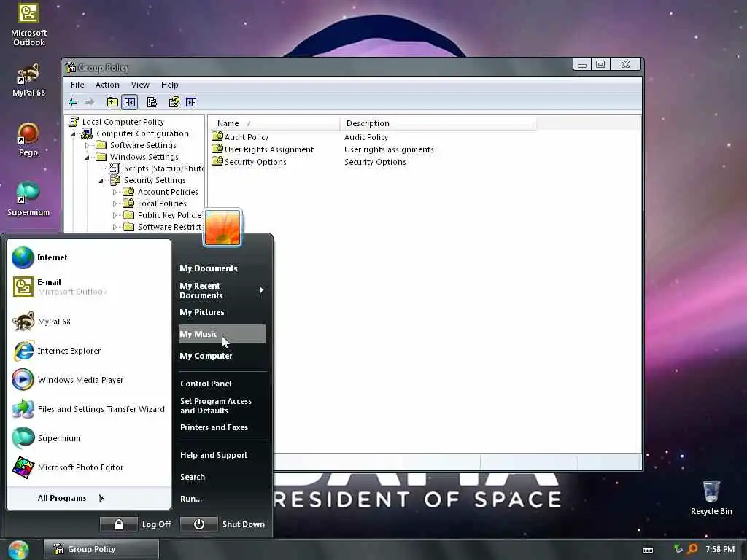
Task: Click the on-screen keyboard tray icon
Action: point(648,550)
